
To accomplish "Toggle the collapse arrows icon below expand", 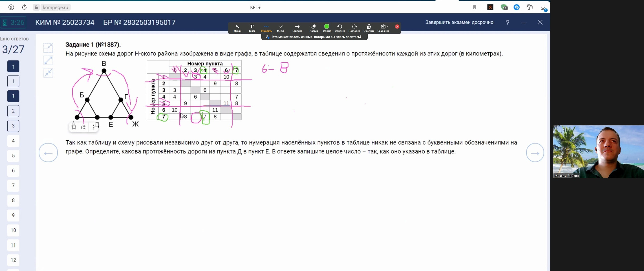I will point(48,73).
